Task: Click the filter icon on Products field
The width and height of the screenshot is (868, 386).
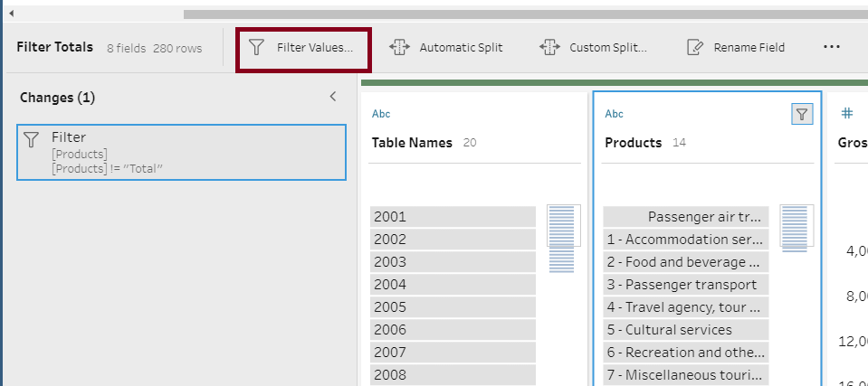Action: pos(802,114)
